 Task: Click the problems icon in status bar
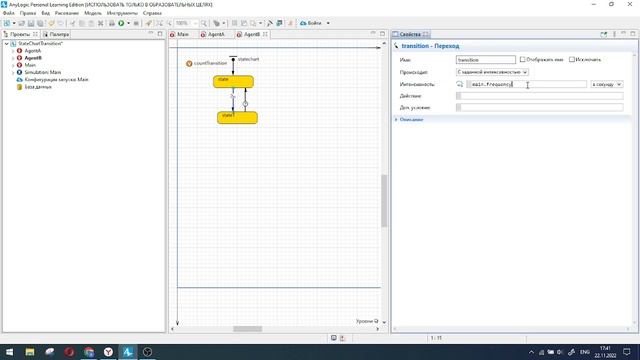point(342,338)
